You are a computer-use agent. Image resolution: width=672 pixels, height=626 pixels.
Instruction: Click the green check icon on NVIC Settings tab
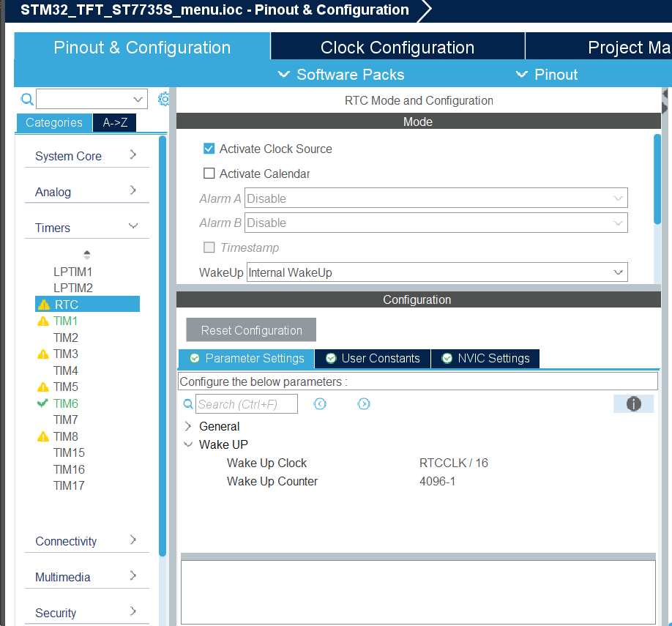447,358
